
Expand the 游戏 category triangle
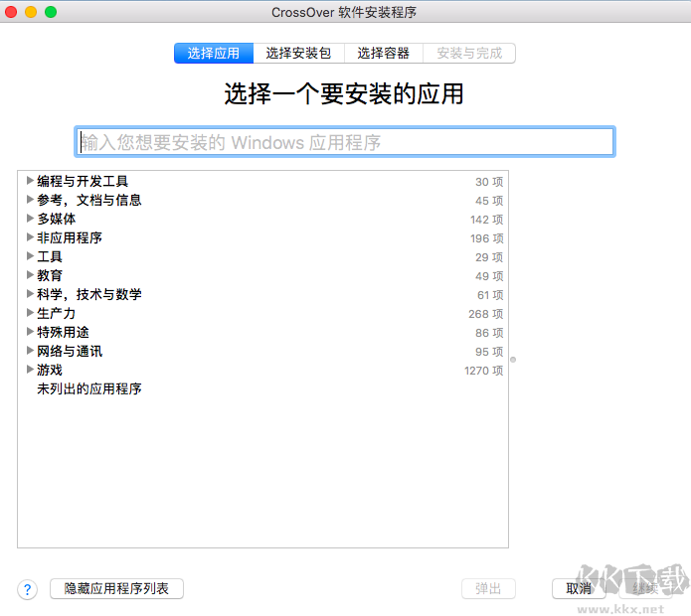pyautogui.click(x=30, y=370)
